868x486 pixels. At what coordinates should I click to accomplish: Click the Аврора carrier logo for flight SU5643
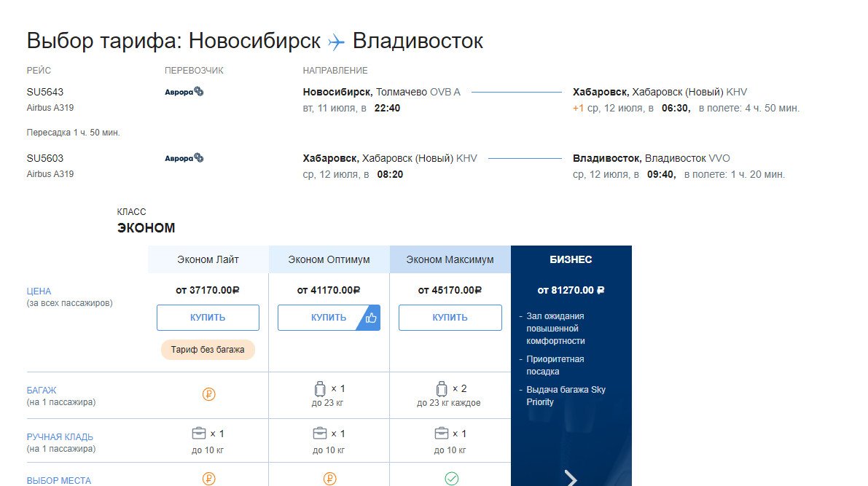[184, 92]
